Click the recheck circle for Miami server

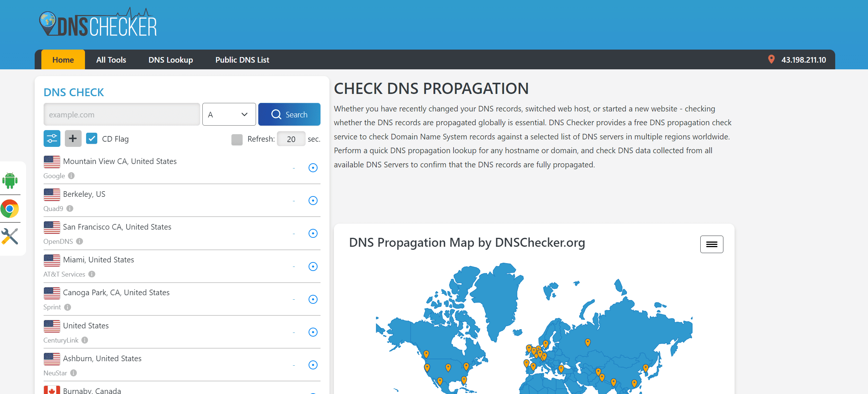coord(313,267)
